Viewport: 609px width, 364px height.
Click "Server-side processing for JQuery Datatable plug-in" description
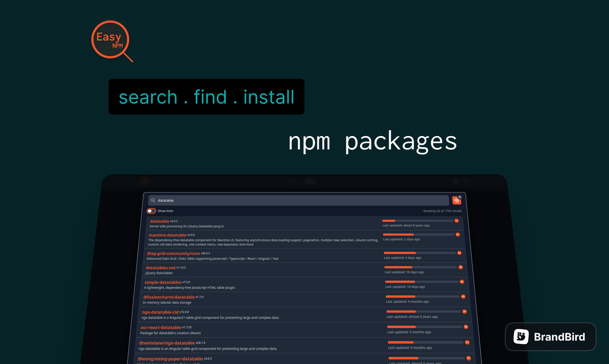187,226
